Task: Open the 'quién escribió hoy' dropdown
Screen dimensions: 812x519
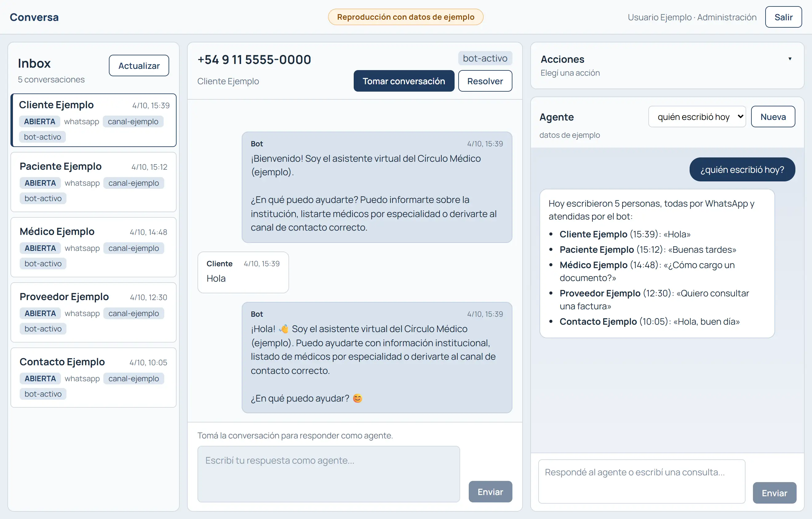Action: (x=697, y=117)
